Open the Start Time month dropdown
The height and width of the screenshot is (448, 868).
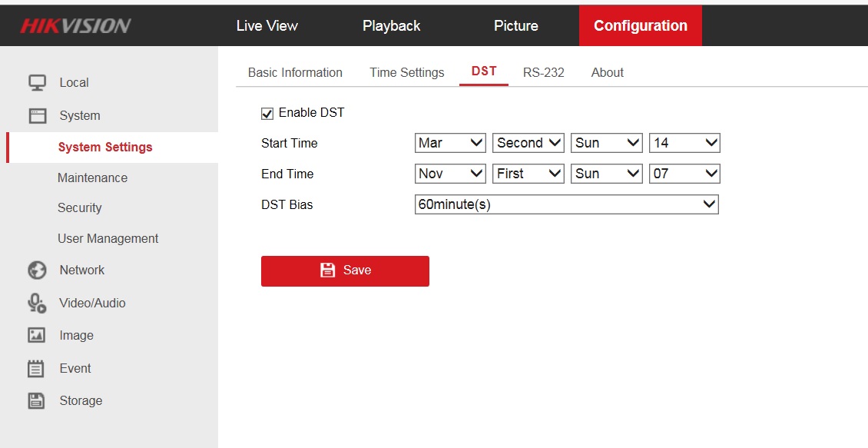[450, 143]
